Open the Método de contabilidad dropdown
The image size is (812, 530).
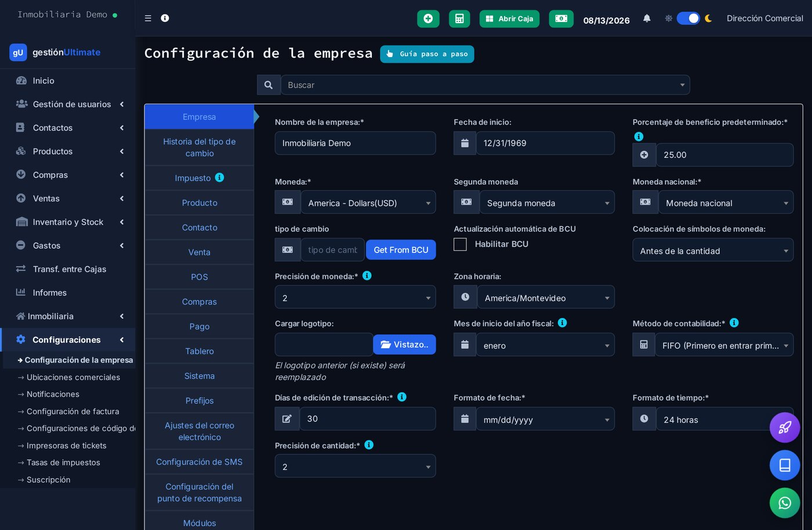click(x=724, y=345)
